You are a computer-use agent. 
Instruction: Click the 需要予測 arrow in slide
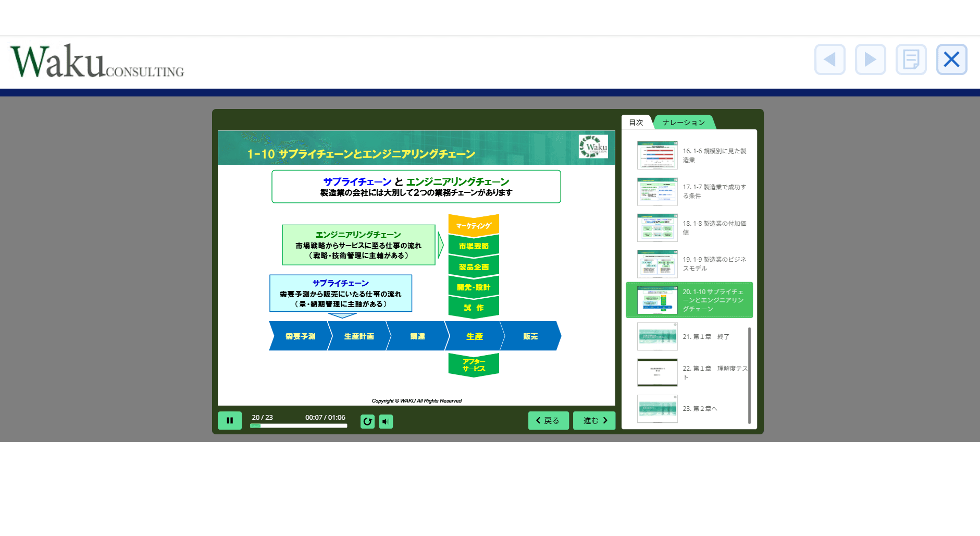click(x=300, y=336)
